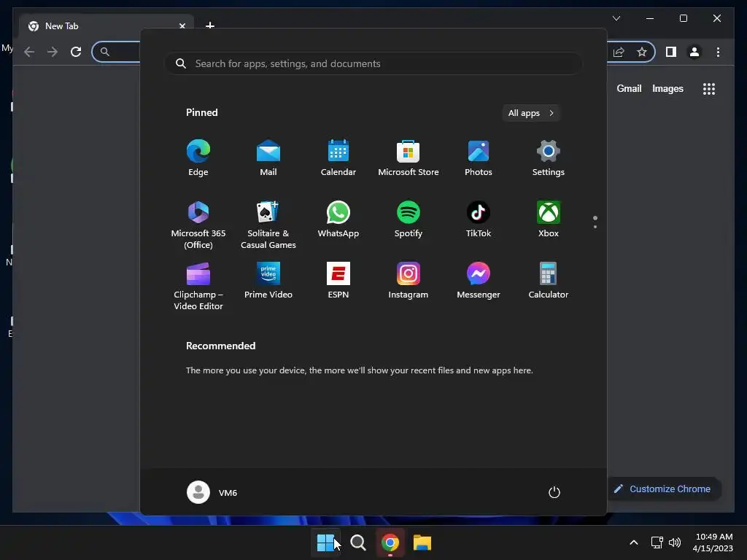Open the Settings gear app
The image size is (747, 560).
[549, 157]
